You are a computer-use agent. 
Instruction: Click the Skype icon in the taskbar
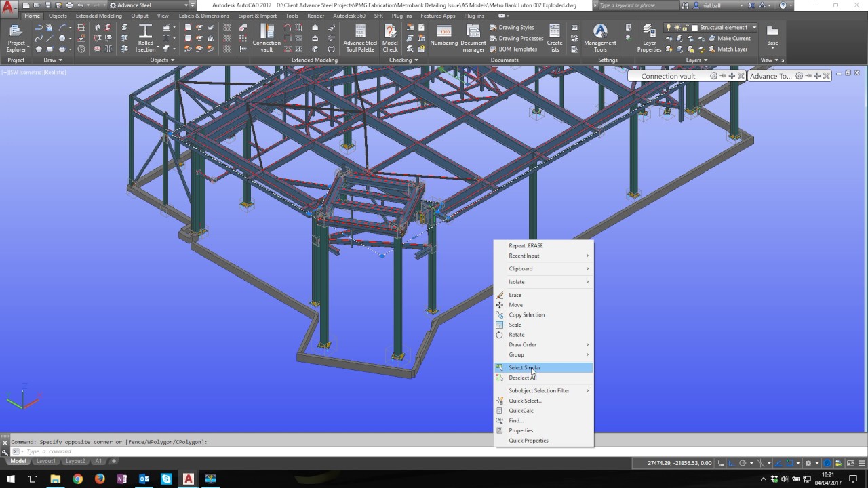[166, 479]
